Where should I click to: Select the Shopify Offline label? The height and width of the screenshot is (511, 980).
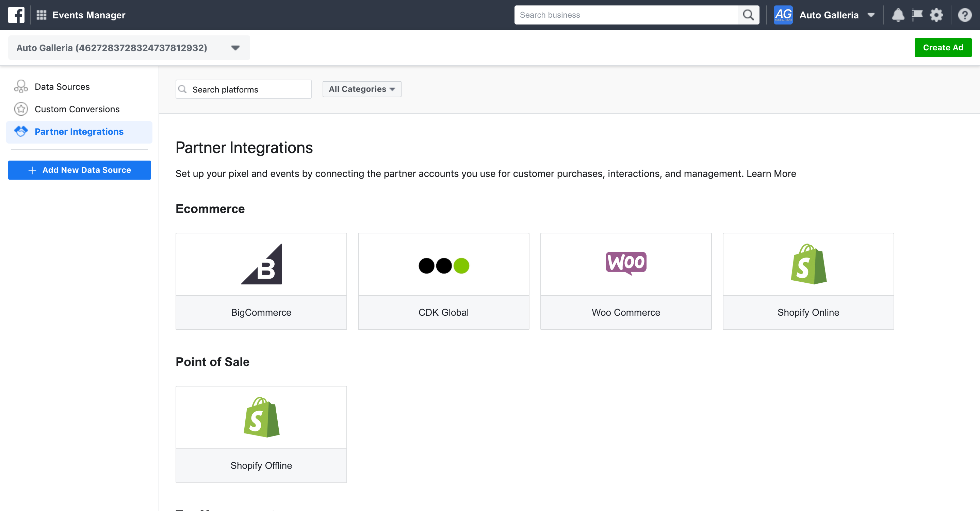point(261,465)
